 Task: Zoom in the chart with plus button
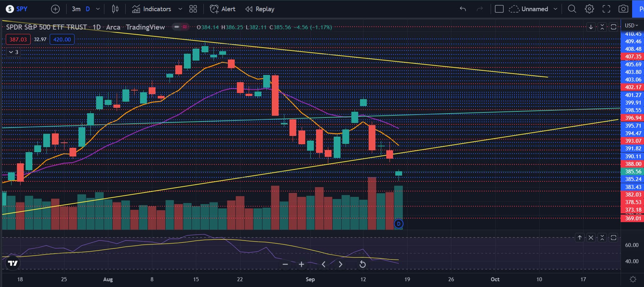(x=301, y=264)
